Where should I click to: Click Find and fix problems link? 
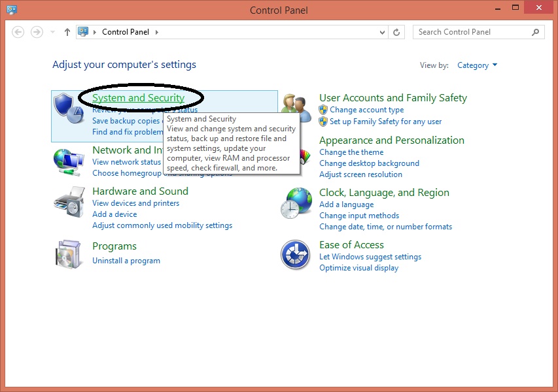click(128, 132)
